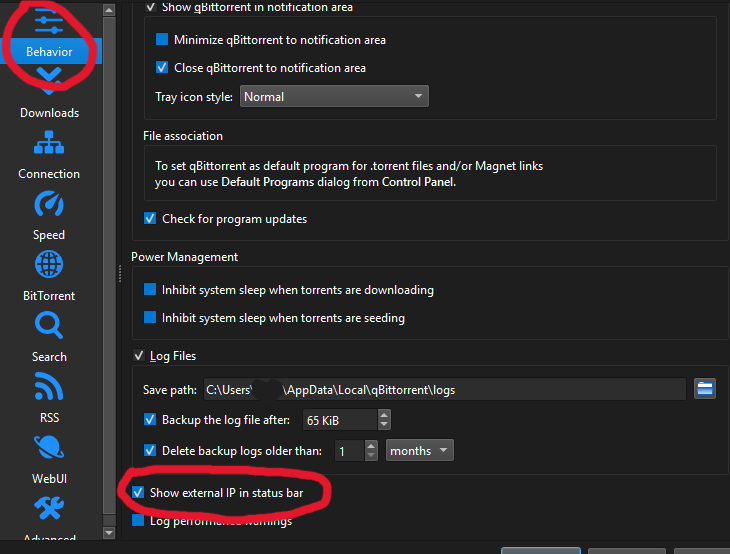Toggle Show external IP in status bar
The width and height of the screenshot is (730, 554).
pos(139,493)
